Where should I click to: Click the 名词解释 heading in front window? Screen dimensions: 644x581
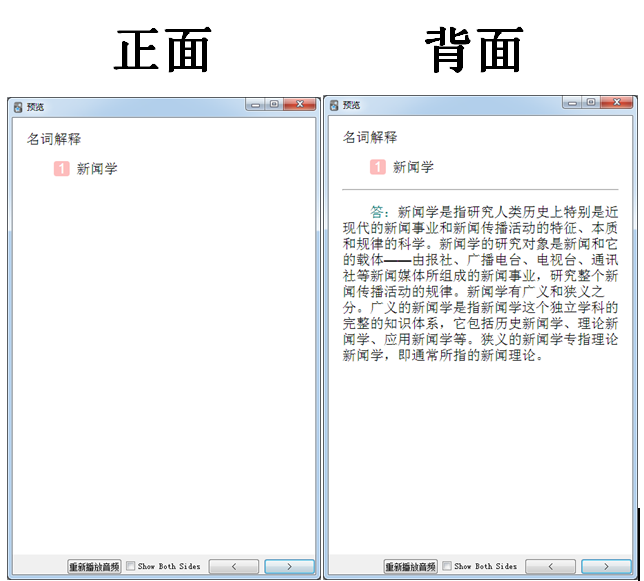click(54, 139)
